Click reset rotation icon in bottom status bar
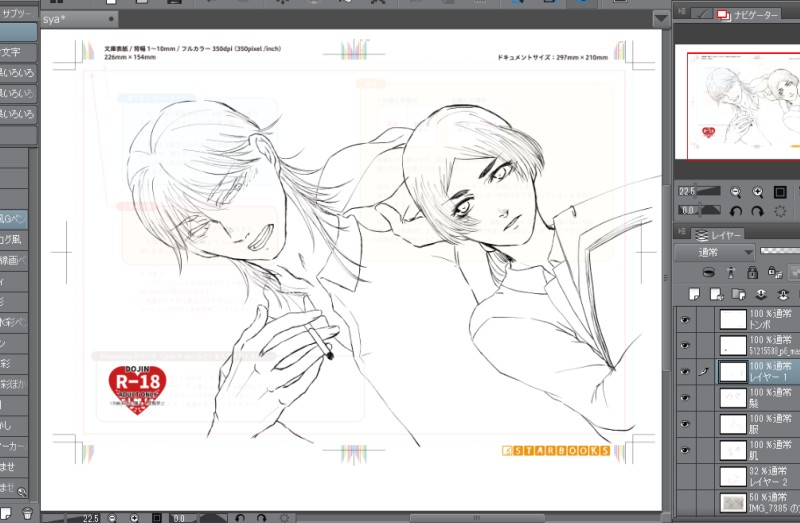Image resolution: width=800 pixels, height=523 pixels. coord(284,518)
